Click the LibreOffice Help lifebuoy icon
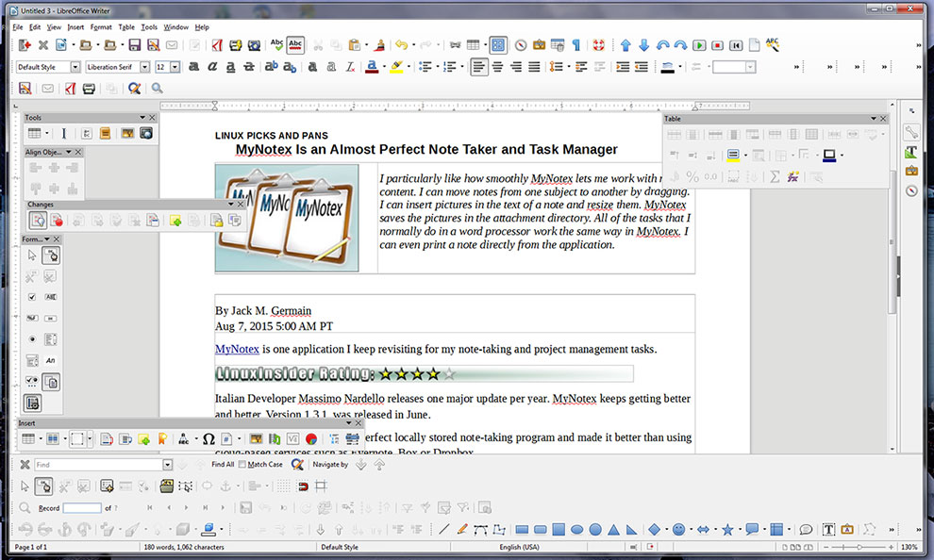934x560 pixels. pyautogui.click(x=599, y=45)
